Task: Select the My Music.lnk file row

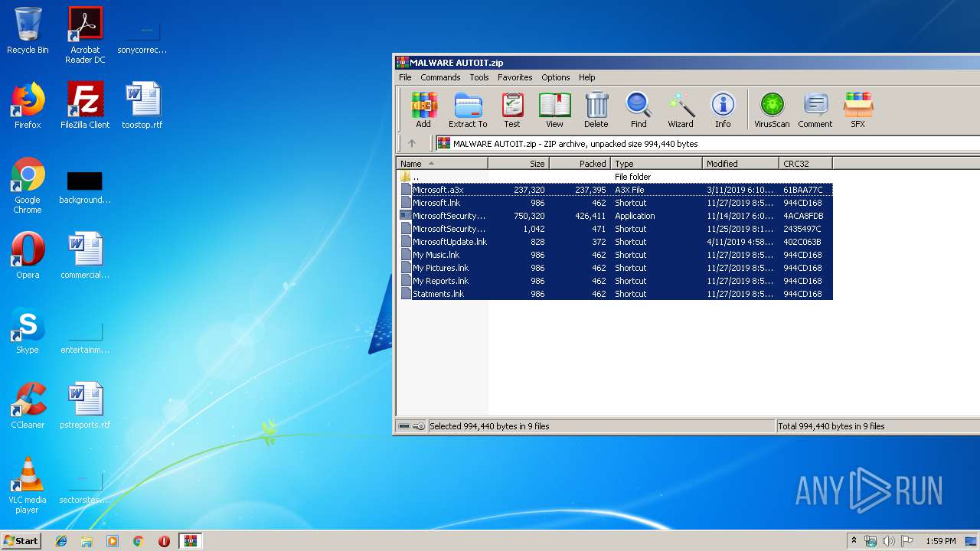Action: pyautogui.click(x=615, y=255)
